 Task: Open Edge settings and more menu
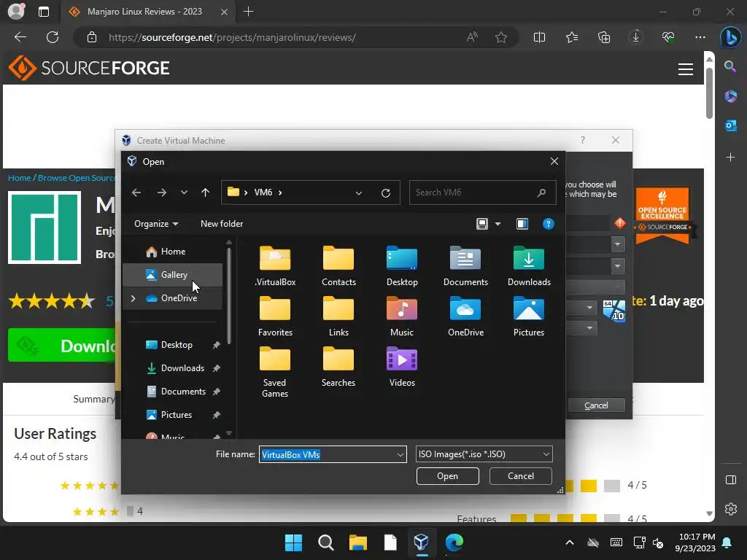(700, 37)
